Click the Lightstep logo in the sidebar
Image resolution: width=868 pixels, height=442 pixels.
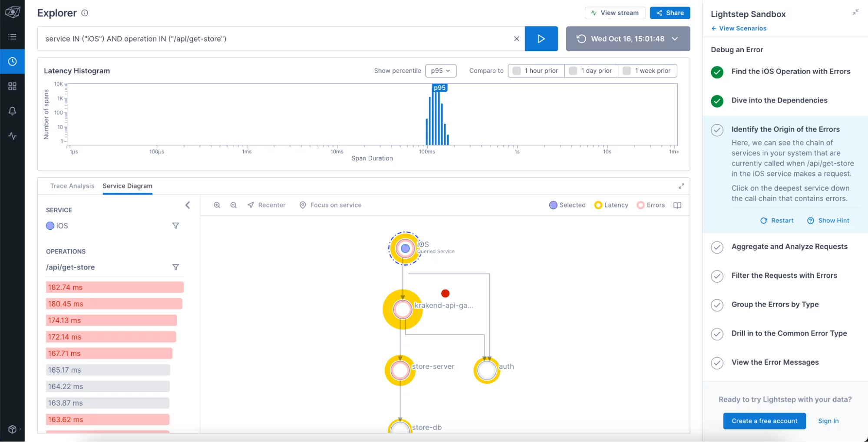point(12,12)
